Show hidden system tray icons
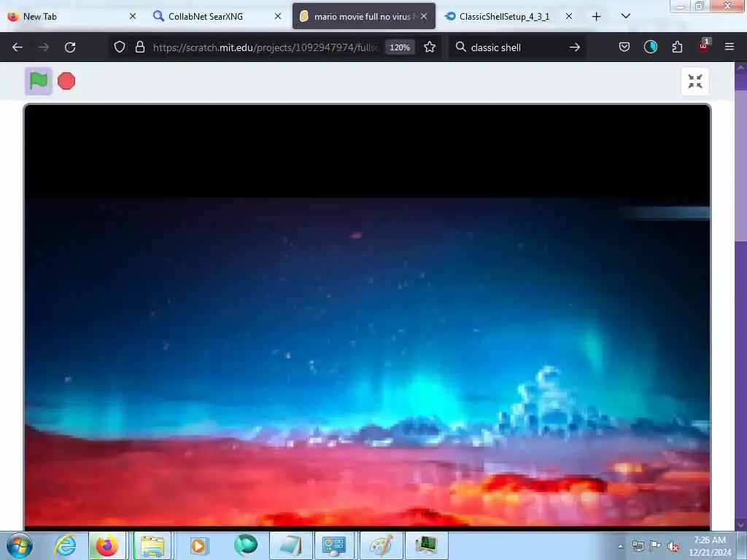Image resolution: width=747 pixels, height=560 pixels. [620, 546]
